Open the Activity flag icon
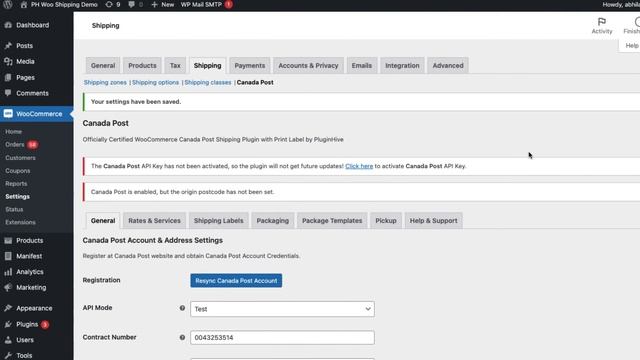The image size is (640, 360). point(602,22)
